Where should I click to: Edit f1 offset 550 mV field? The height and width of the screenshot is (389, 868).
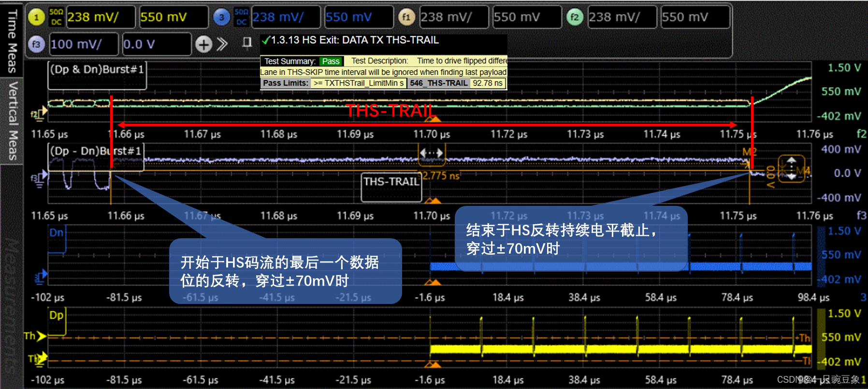click(527, 17)
